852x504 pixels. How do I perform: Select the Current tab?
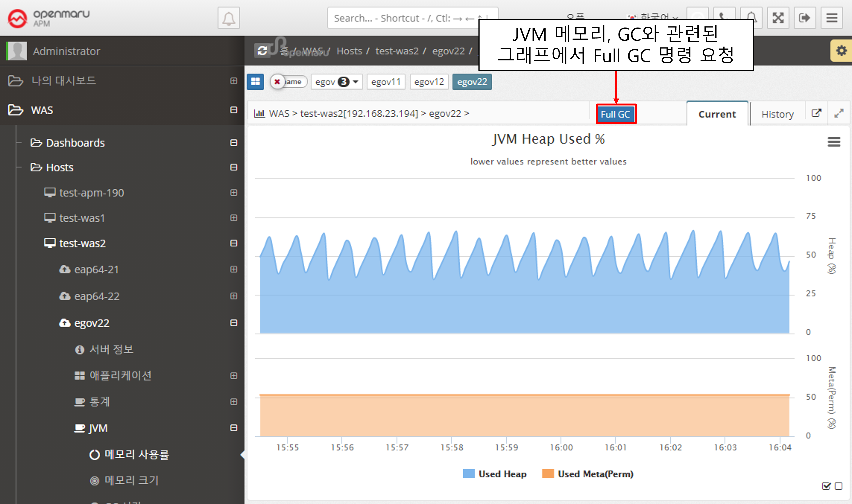coord(717,114)
